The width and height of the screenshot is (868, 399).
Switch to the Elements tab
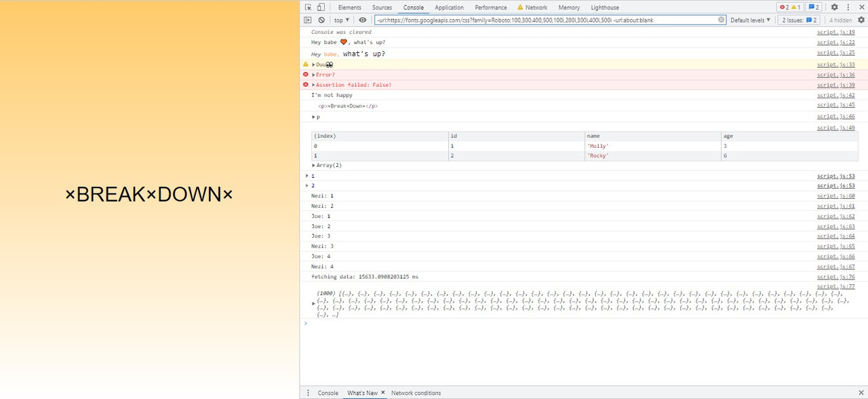[x=350, y=7]
